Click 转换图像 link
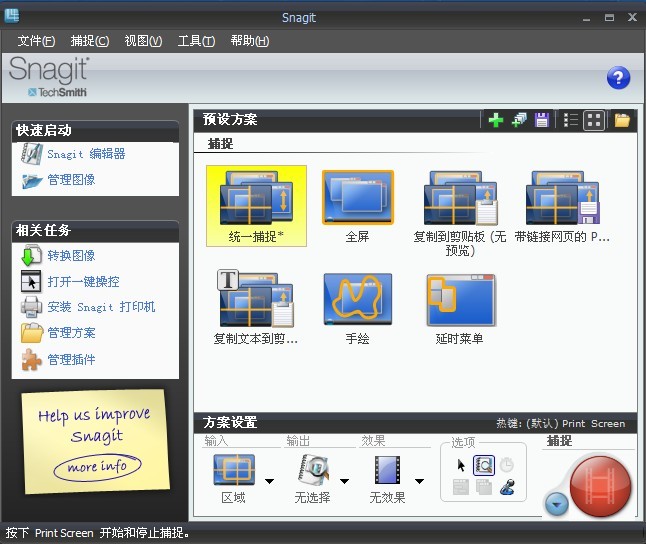This screenshot has height=544, width=646. pyautogui.click(x=71, y=256)
